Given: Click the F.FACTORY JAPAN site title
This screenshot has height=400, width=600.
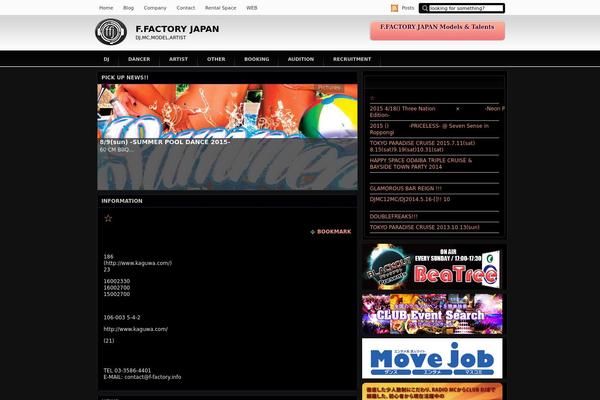Looking at the screenshot, I should point(177,29).
